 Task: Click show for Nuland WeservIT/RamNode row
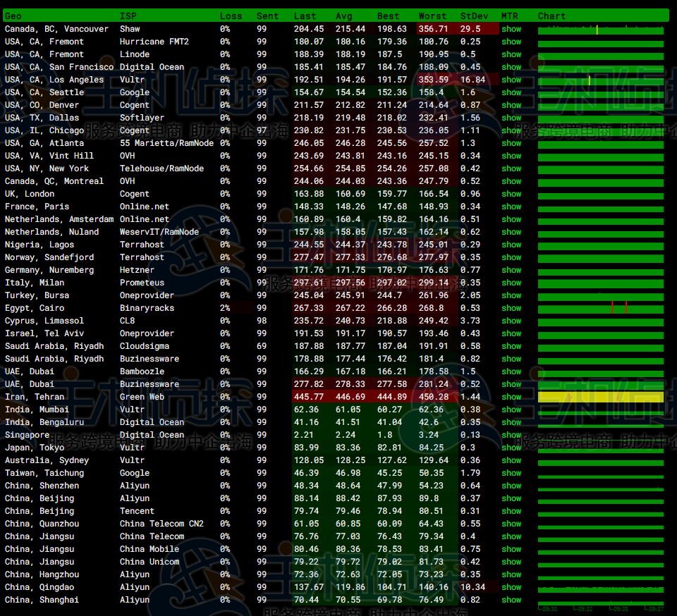tap(511, 232)
